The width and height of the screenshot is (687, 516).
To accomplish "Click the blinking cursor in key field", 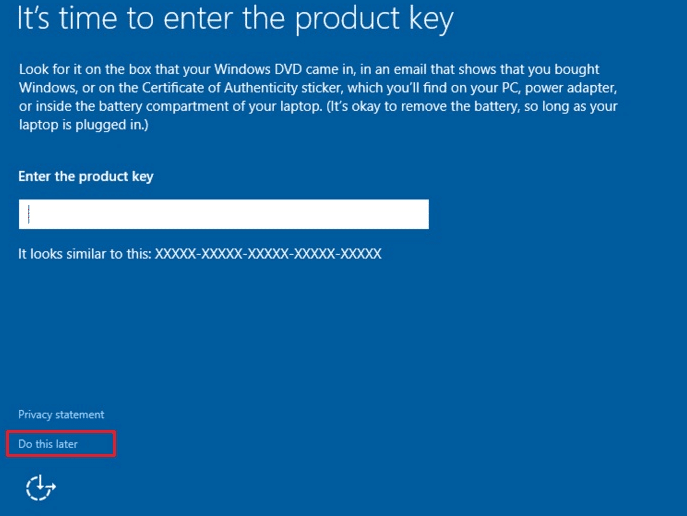I will pyautogui.click(x=30, y=214).
